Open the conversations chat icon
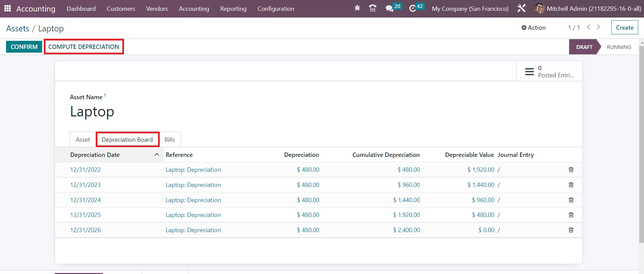Image resolution: width=644 pixels, height=274 pixels. tap(390, 8)
